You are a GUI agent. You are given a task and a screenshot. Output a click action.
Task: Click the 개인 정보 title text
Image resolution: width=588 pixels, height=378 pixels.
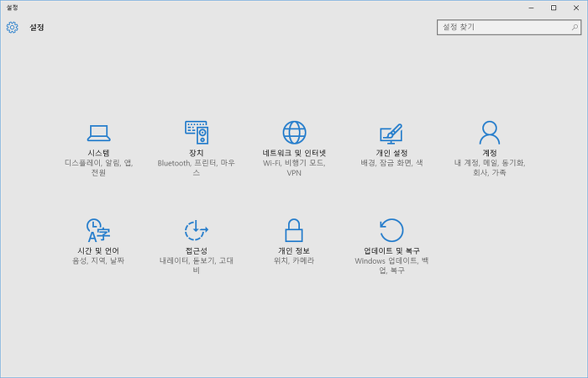tap(294, 250)
